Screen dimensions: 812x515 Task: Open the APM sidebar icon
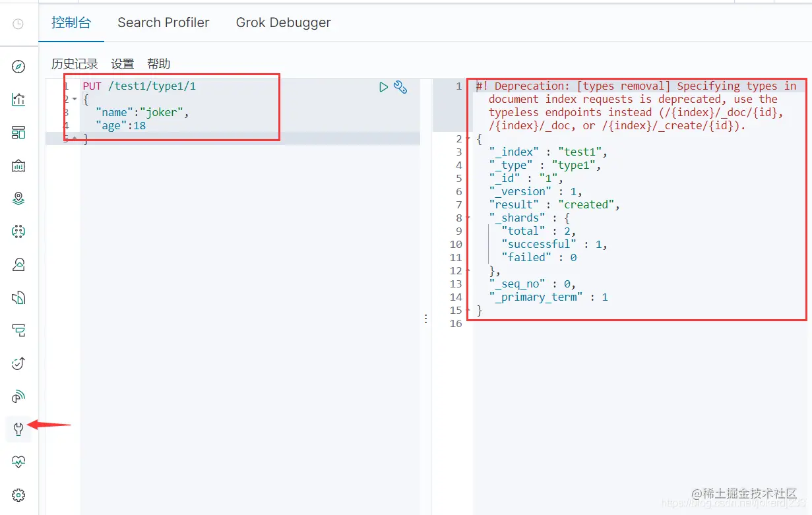pos(18,330)
